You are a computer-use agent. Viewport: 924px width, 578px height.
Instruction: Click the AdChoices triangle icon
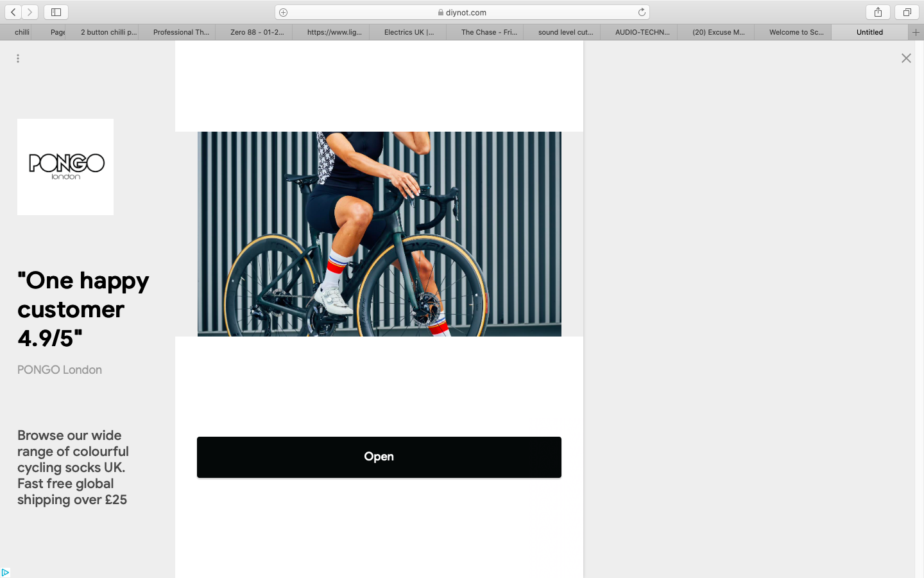(5, 572)
